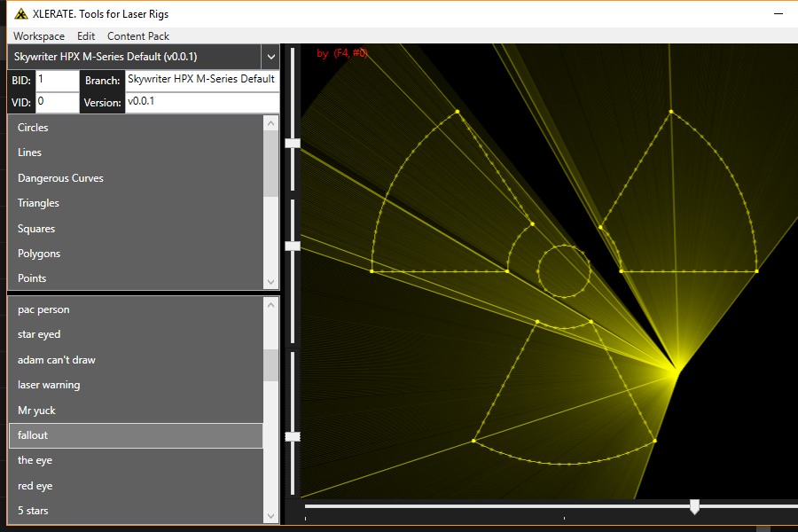Pick the Mr yuck pattern
This screenshot has height=532, width=798.
coord(36,411)
